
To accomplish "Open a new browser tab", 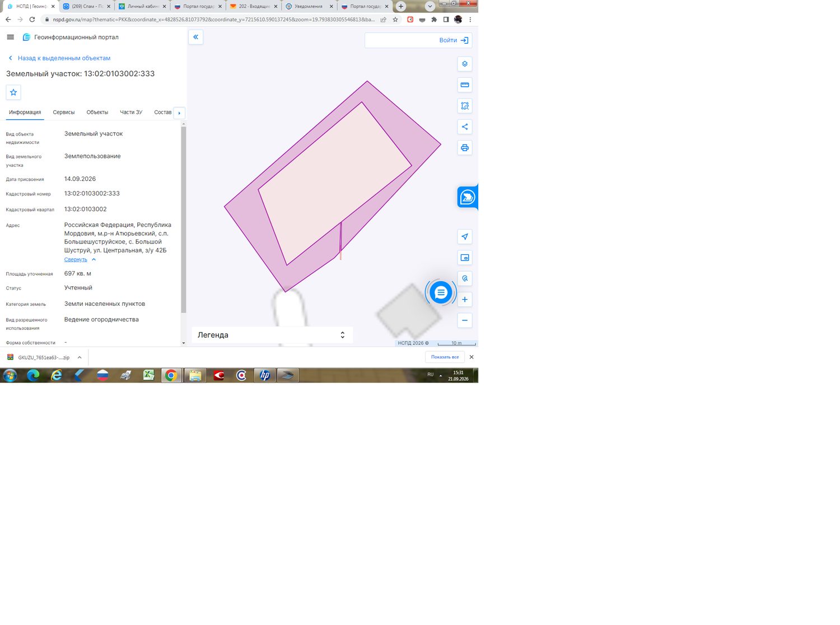I will coord(401,7).
